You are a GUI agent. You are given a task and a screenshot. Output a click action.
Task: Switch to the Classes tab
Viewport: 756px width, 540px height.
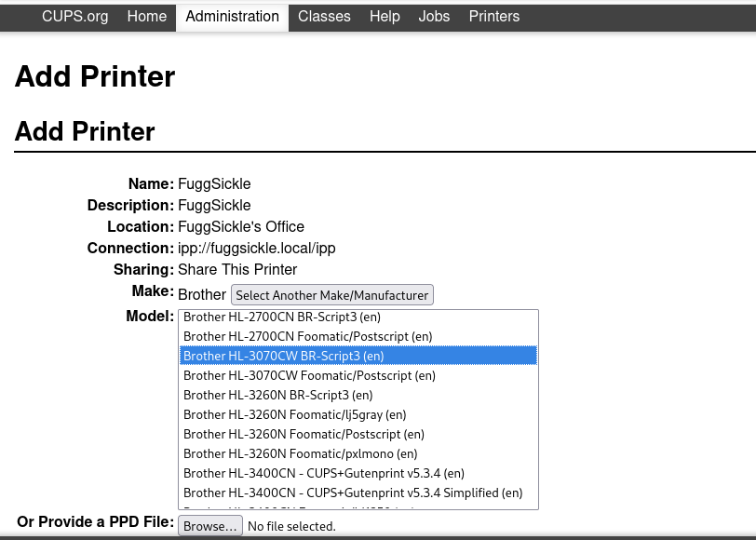[324, 17]
